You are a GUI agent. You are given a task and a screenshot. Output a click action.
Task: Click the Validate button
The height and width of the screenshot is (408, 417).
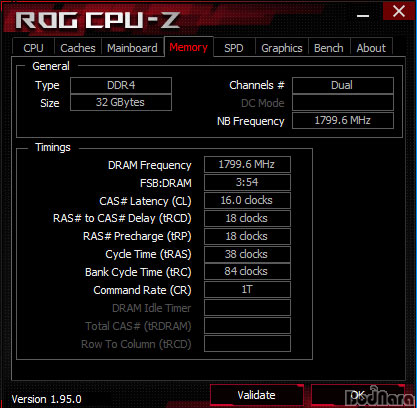coord(257,395)
